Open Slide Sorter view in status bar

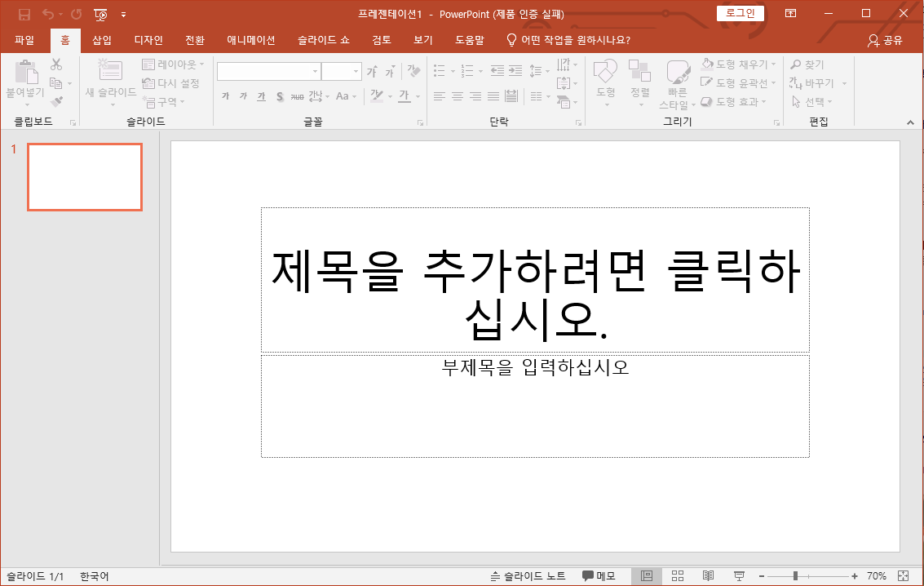pos(678,576)
